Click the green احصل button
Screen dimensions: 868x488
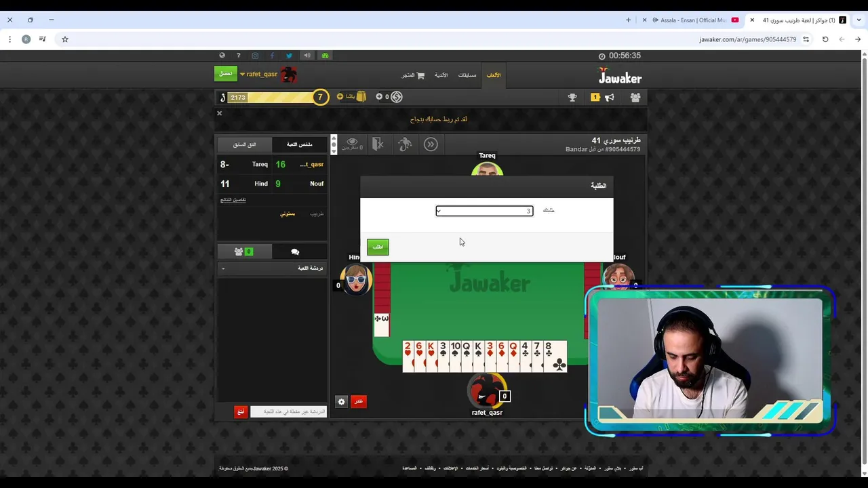tap(226, 74)
